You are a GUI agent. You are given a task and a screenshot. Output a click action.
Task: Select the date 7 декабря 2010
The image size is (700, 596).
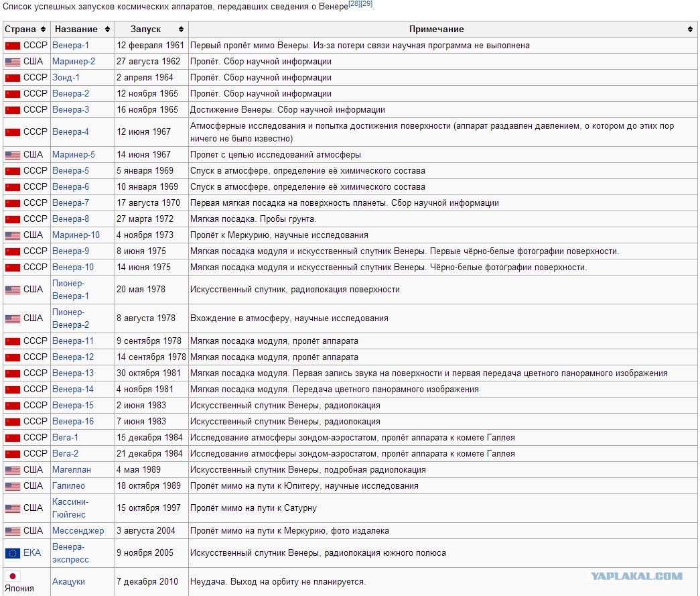point(147,582)
